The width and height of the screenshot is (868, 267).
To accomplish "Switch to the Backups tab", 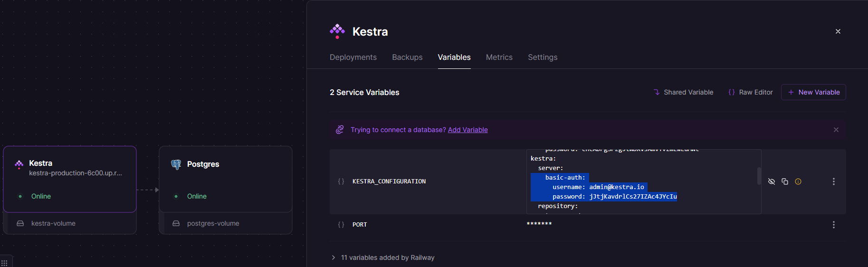I will tap(407, 57).
